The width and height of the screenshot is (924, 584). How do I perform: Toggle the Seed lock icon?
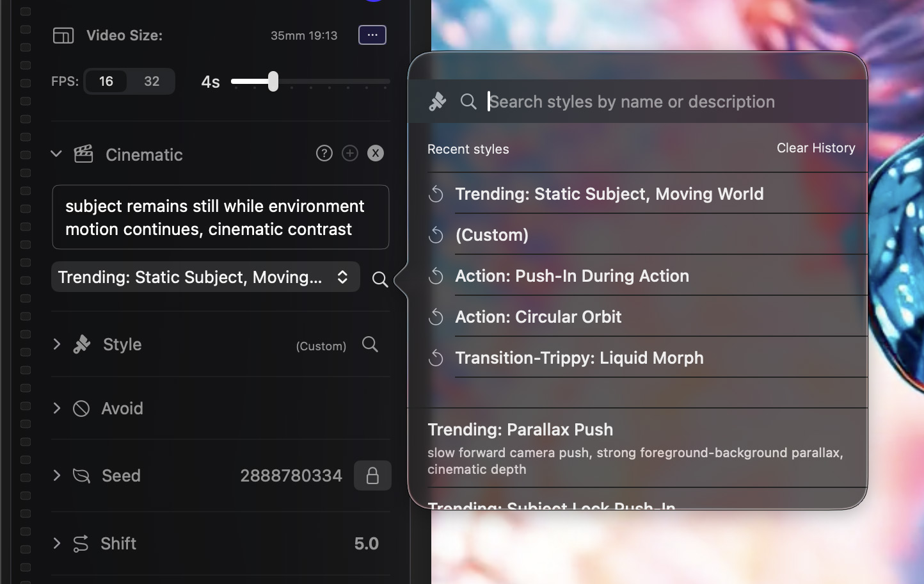click(372, 476)
